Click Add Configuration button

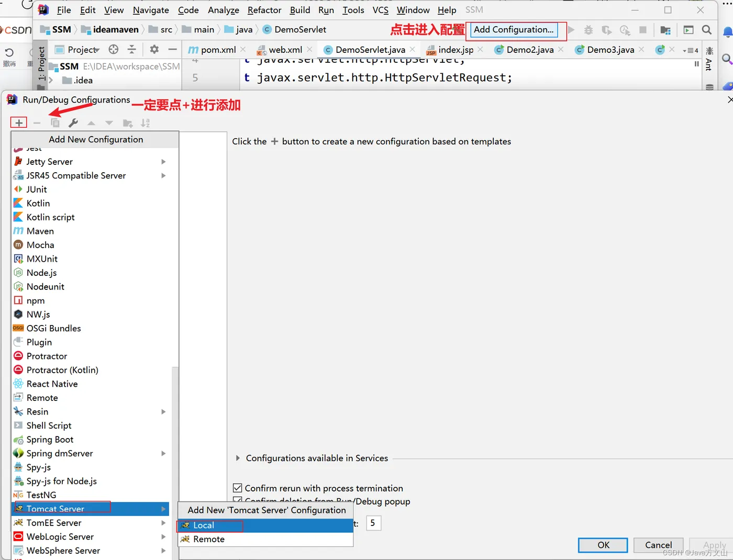514,30
